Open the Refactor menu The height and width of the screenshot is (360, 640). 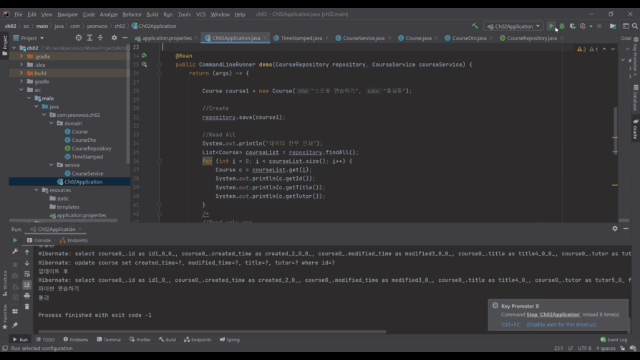tap(132, 14)
